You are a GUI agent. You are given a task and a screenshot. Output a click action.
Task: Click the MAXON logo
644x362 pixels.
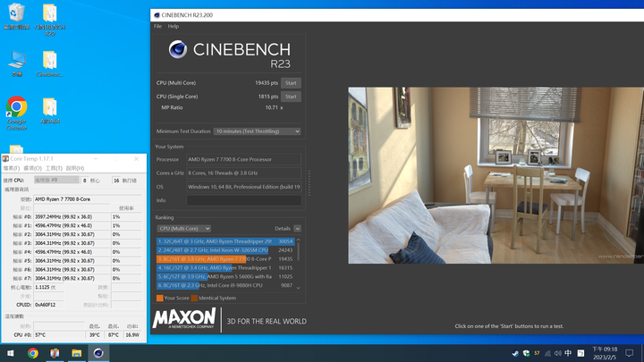click(x=184, y=318)
